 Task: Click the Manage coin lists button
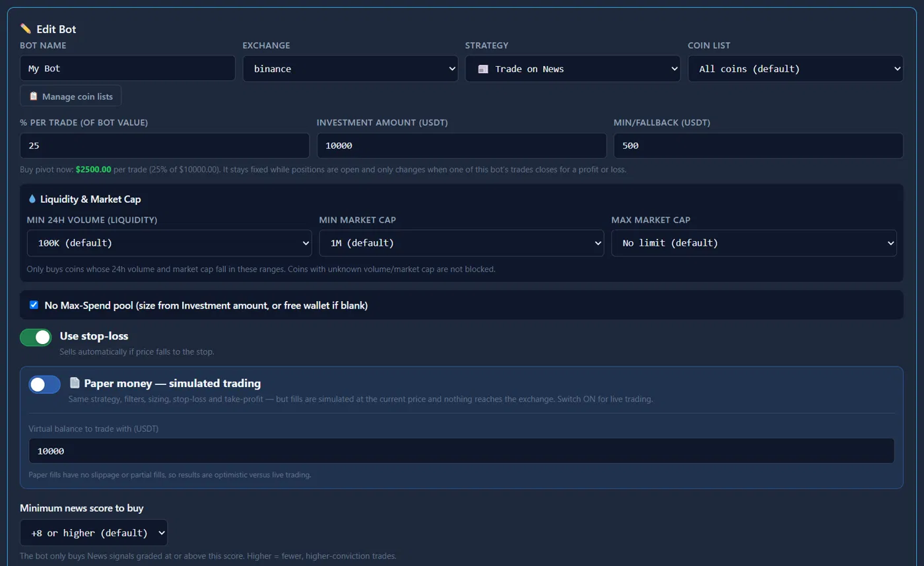[x=71, y=96]
